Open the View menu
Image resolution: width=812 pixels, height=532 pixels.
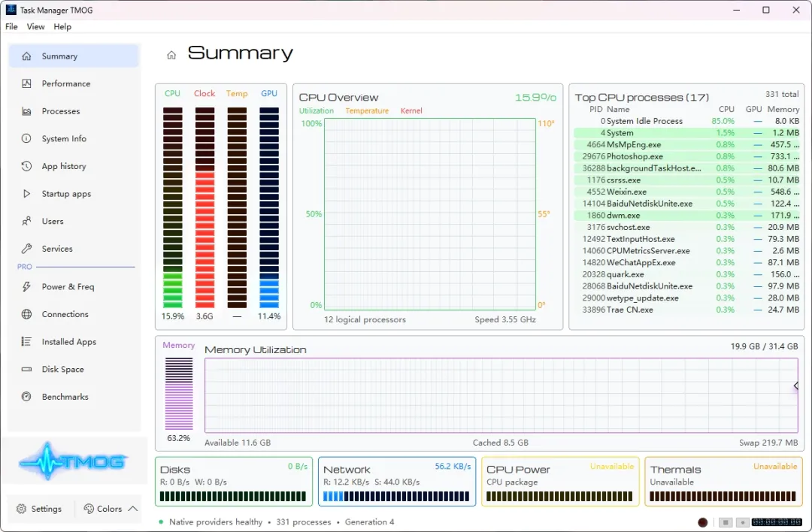36,26
